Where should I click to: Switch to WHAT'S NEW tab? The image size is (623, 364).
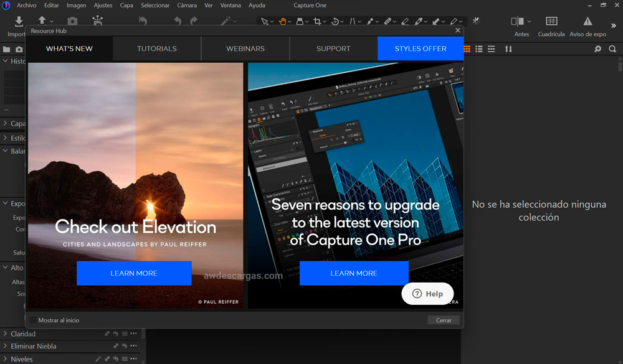click(x=69, y=49)
